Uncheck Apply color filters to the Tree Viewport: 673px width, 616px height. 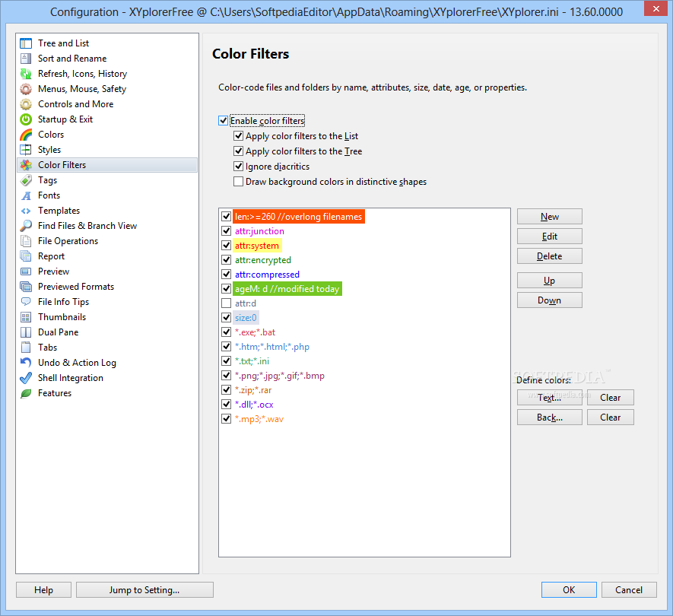click(x=238, y=151)
